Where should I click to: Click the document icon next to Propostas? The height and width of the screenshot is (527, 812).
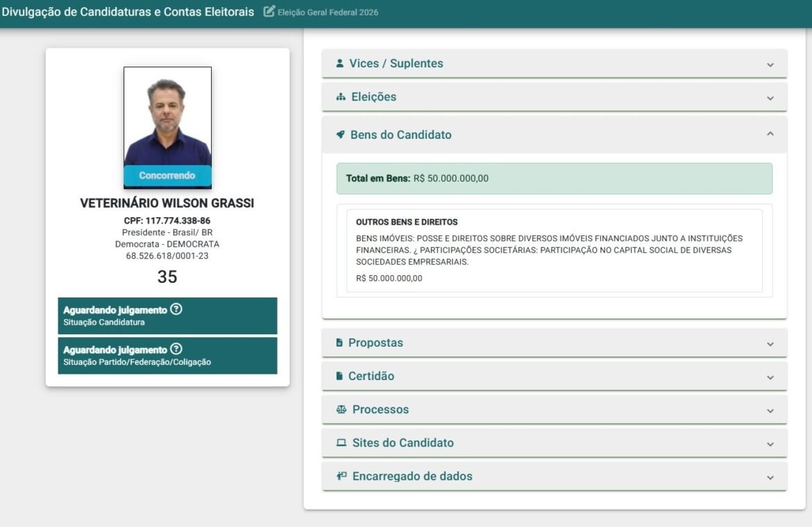point(339,343)
